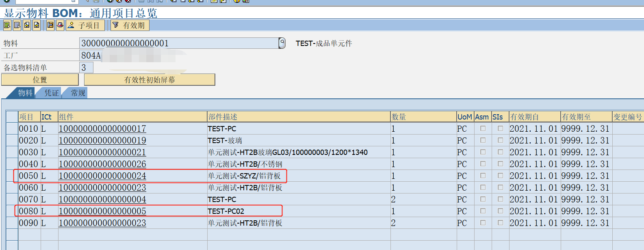Viewport: 644px width, 250px height.
Task: Toggle SIs checkbox for item 0030
Action: pyautogui.click(x=500, y=152)
